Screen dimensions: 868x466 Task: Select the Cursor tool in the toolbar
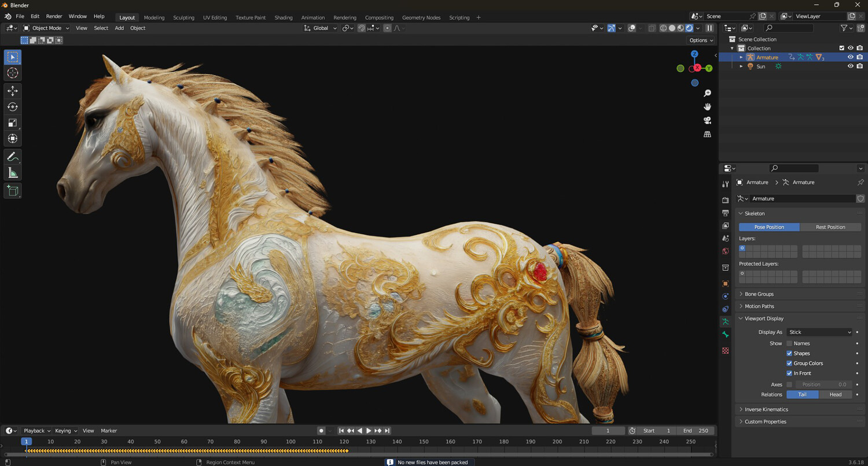point(12,73)
